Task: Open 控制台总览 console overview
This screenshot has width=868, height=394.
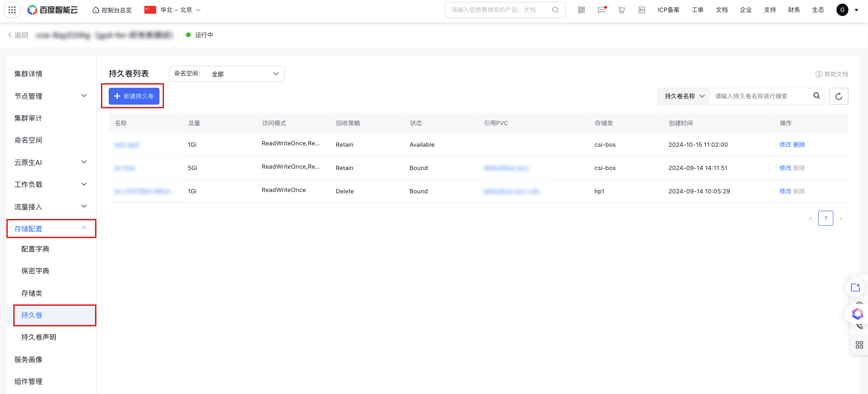Action: 112,10
